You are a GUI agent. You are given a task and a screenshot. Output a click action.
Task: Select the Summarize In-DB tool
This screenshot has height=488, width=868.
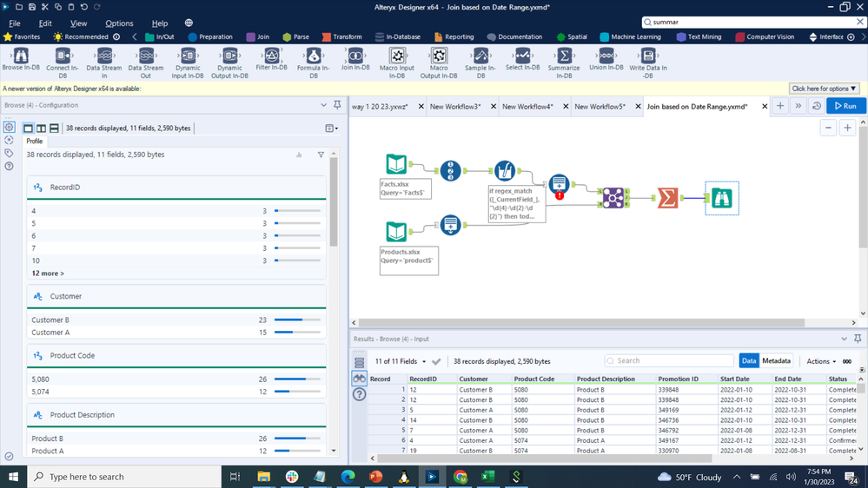click(x=564, y=63)
